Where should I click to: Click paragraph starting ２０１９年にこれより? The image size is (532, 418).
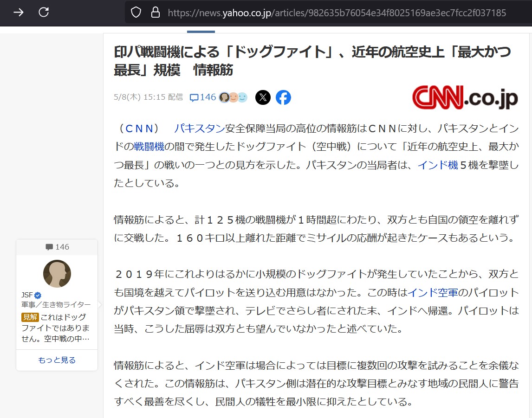[316, 302]
